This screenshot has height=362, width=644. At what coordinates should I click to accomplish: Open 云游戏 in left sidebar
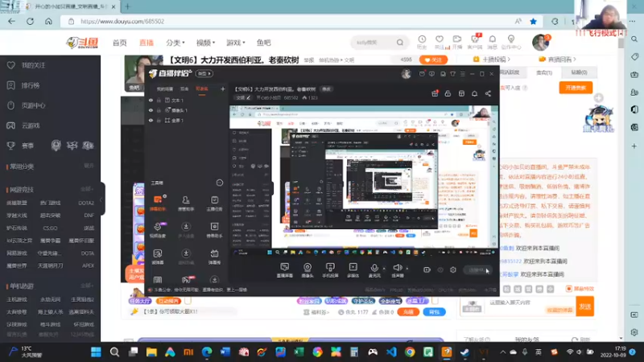tap(30, 125)
